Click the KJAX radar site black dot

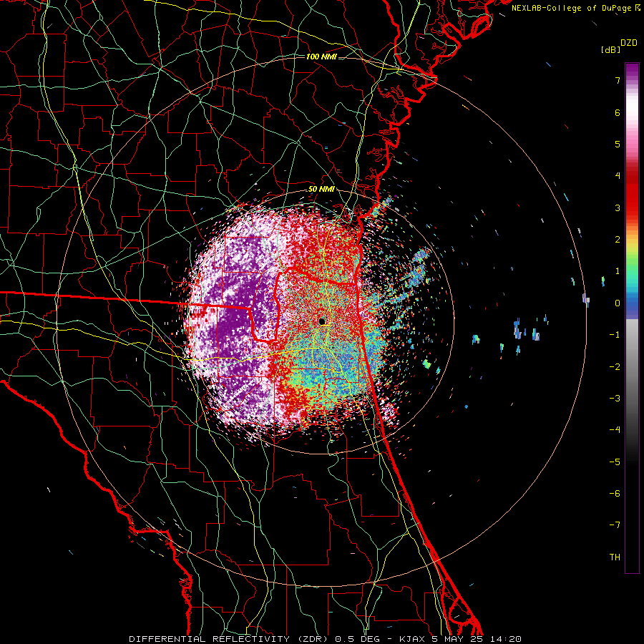pos(322,321)
